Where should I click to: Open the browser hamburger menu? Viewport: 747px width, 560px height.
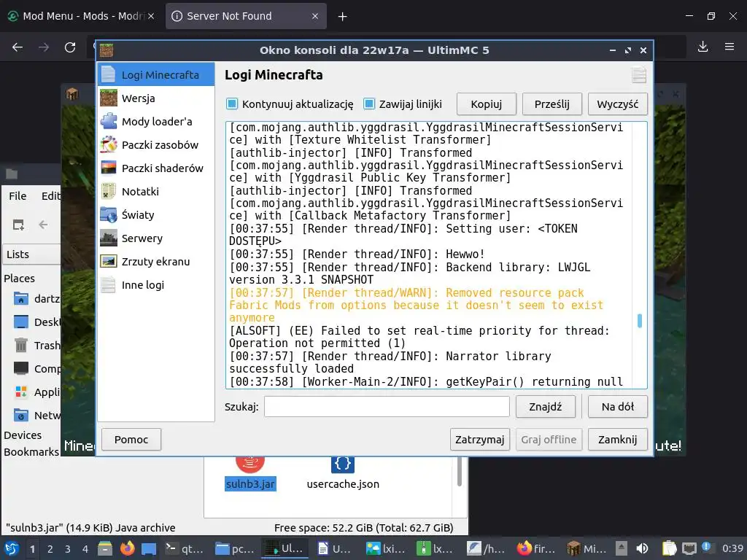[x=729, y=47]
